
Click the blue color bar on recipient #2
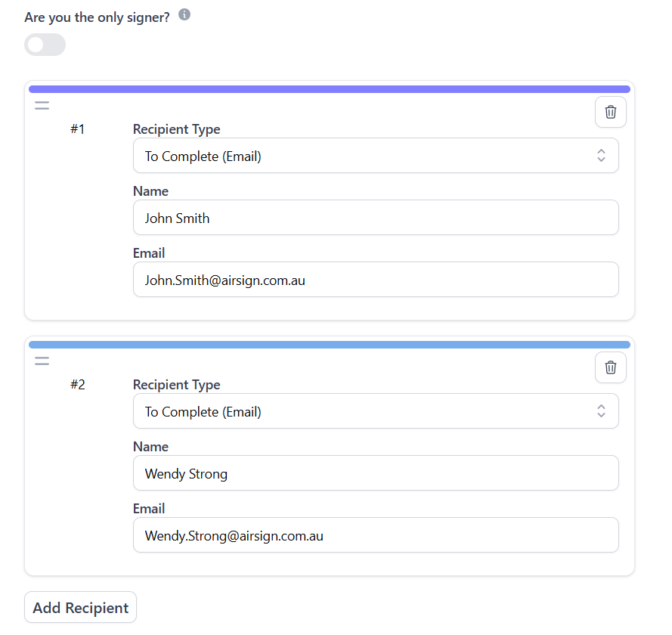click(330, 345)
